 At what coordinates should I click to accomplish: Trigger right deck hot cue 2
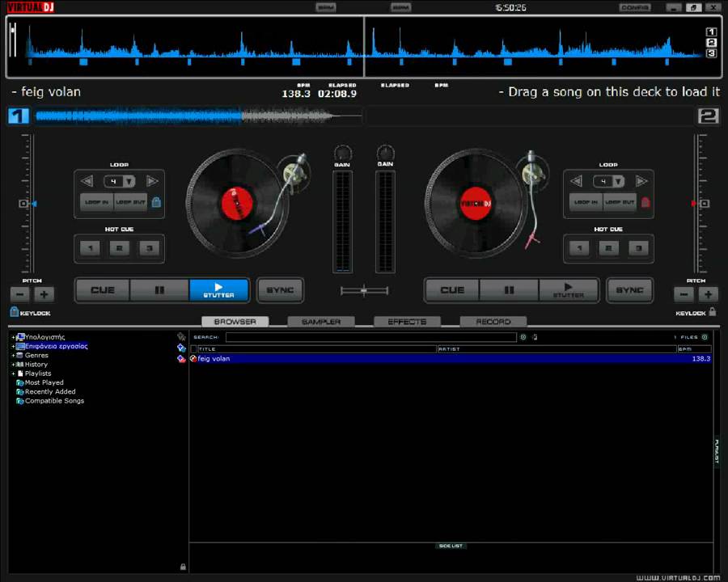click(x=608, y=248)
